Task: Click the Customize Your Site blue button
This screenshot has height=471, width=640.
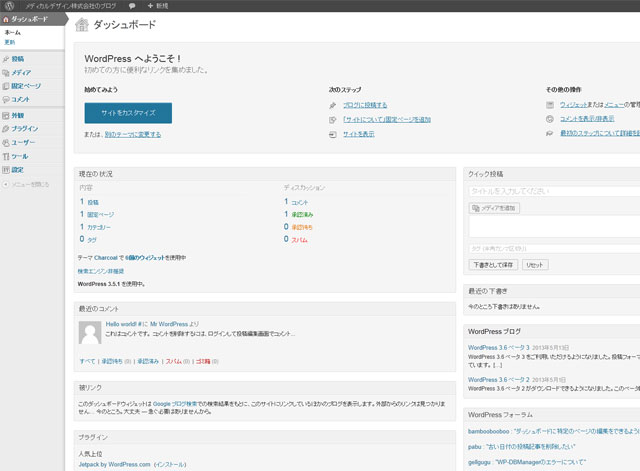Action: coord(128,113)
